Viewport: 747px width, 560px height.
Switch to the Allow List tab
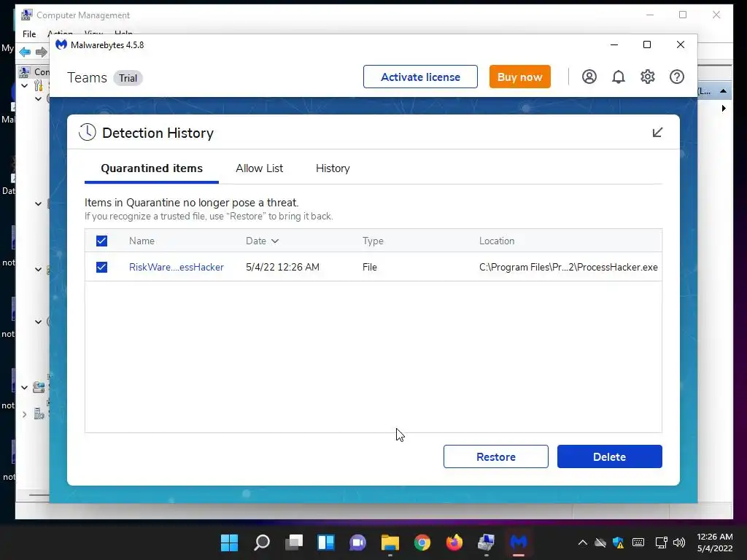pos(259,168)
